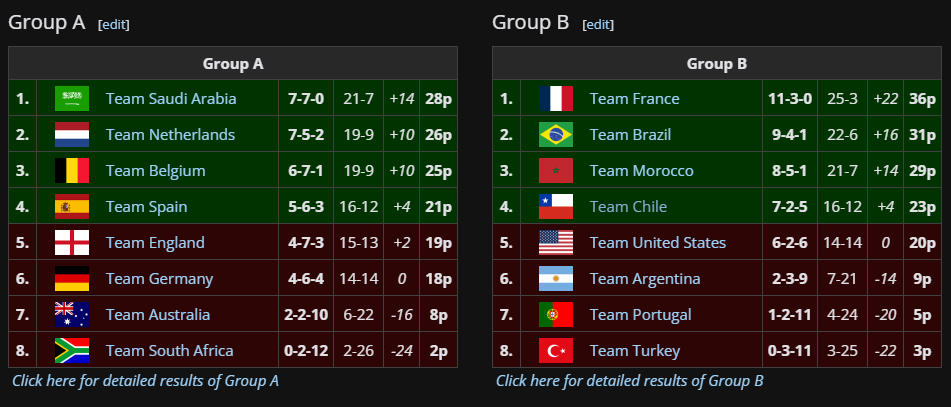Image resolution: width=951 pixels, height=407 pixels.
Task: Open the Team Germany link
Action: (x=159, y=279)
